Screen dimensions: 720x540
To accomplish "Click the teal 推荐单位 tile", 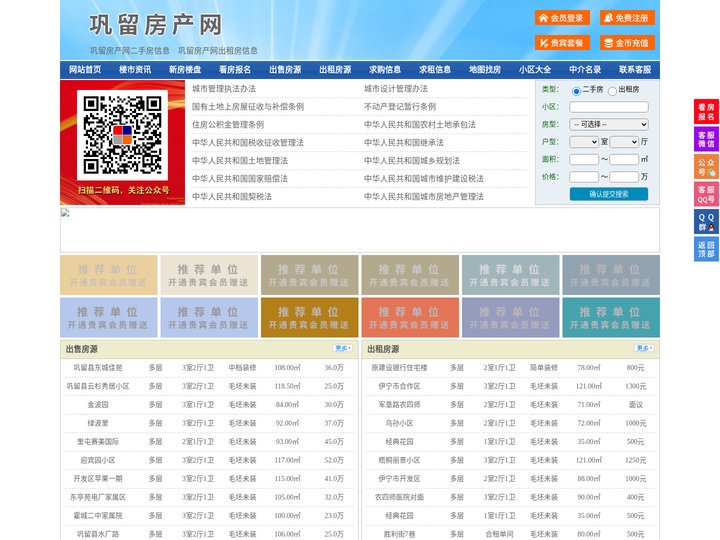I will coord(611,317).
